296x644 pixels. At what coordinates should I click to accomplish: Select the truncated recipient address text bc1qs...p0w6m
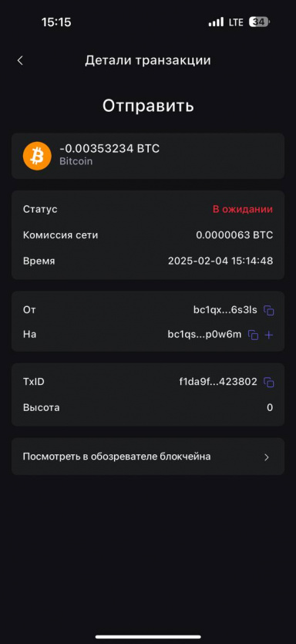pos(205,335)
